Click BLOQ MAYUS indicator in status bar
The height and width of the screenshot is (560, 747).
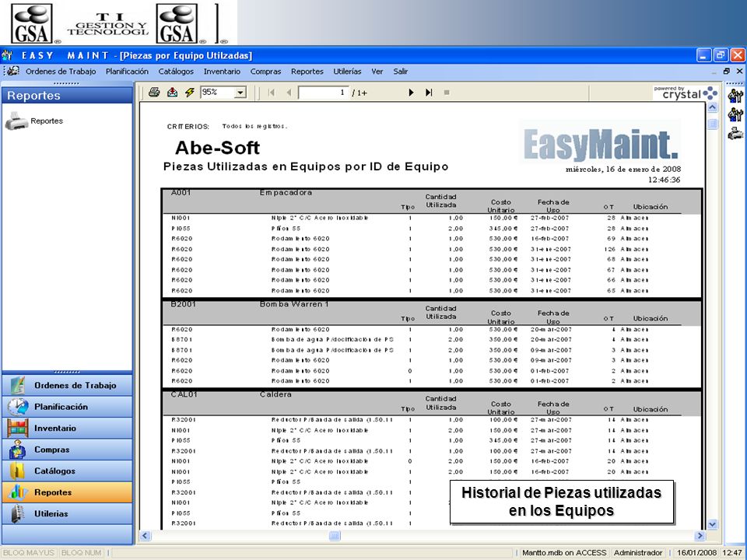pos(29,553)
